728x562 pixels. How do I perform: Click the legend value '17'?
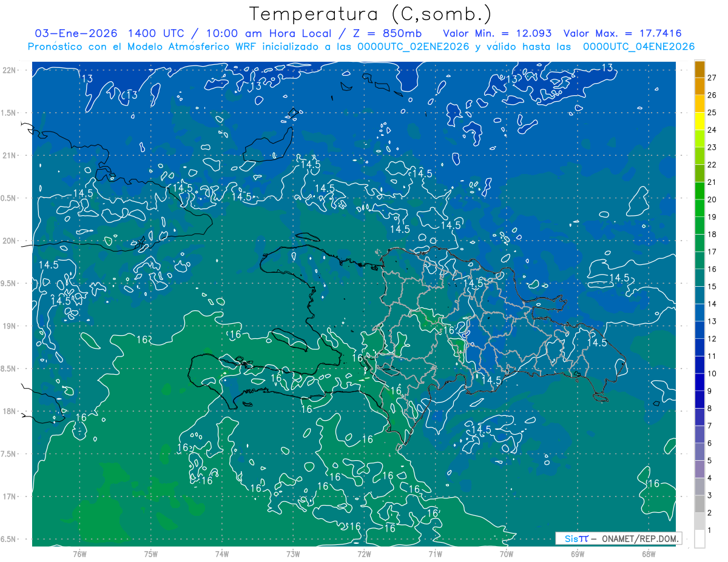click(712, 252)
